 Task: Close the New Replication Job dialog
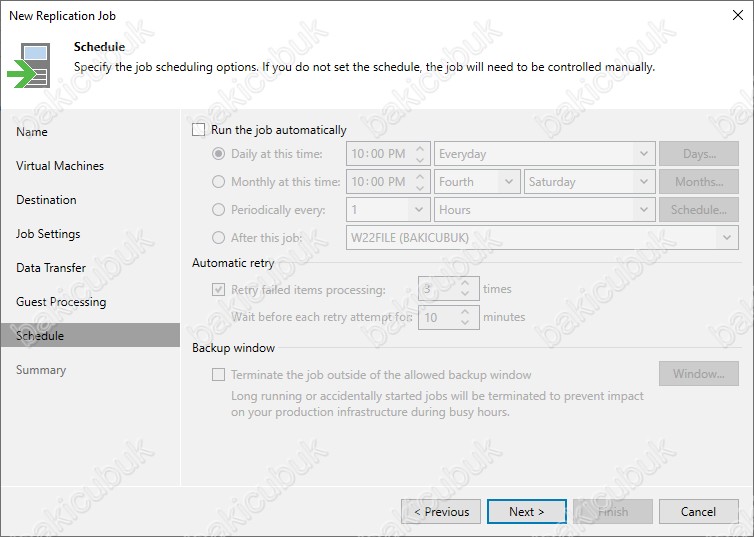point(738,15)
